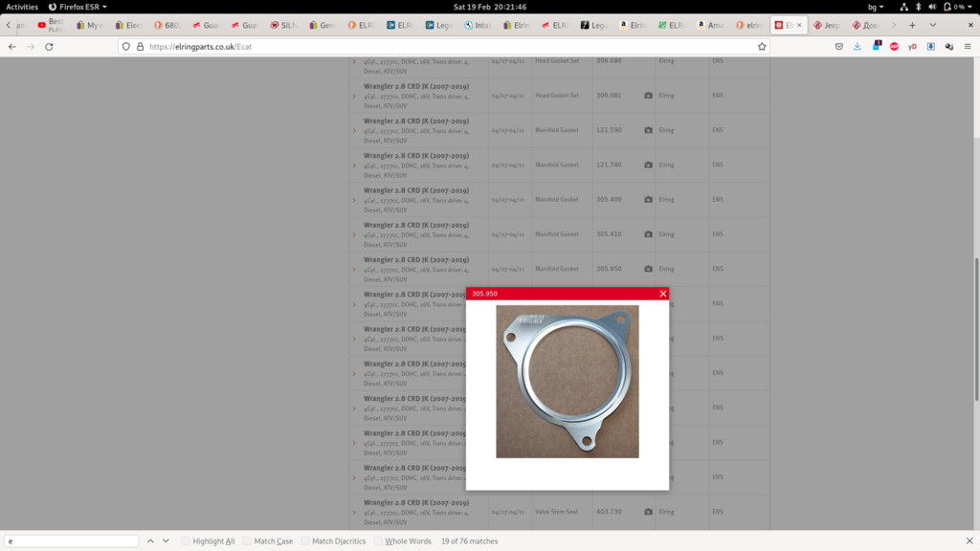The width and height of the screenshot is (980, 551).
Task: Jump to the previous find match
Action: click(150, 541)
